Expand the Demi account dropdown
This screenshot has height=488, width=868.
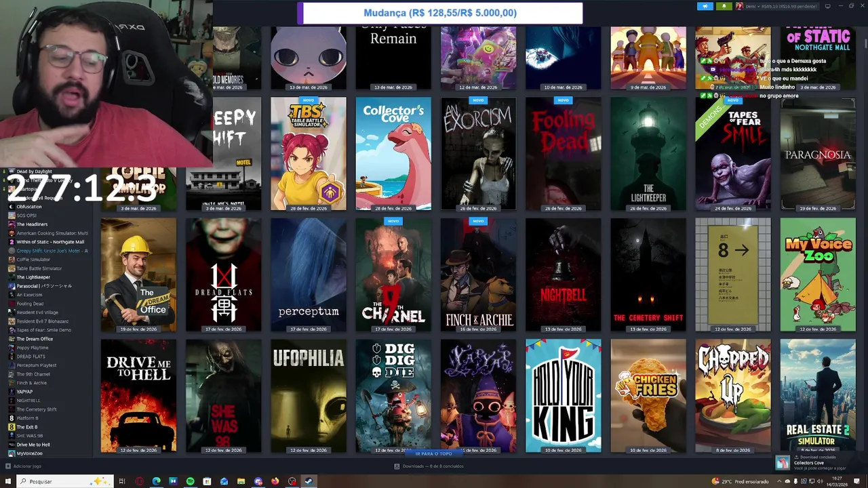pos(780,7)
